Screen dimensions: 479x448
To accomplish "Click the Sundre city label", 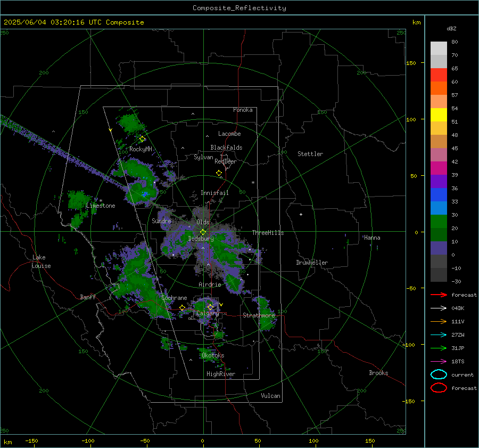I will [162, 221].
